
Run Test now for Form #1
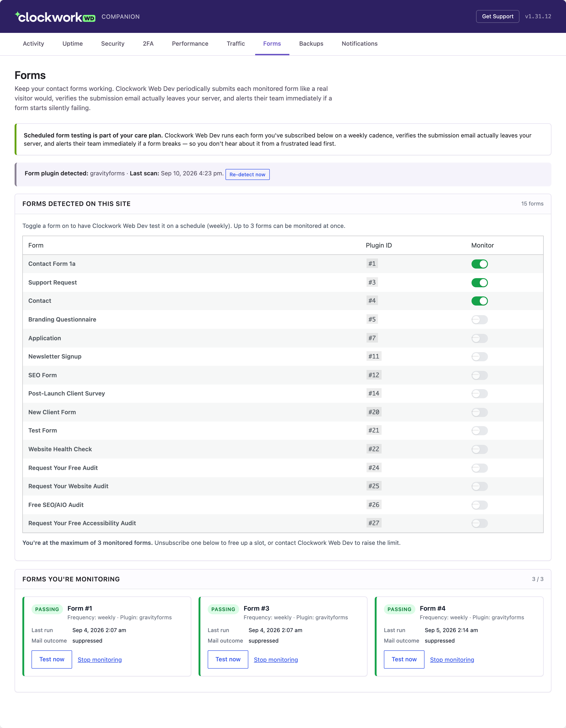pyautogui.click(x=52, y=659)
